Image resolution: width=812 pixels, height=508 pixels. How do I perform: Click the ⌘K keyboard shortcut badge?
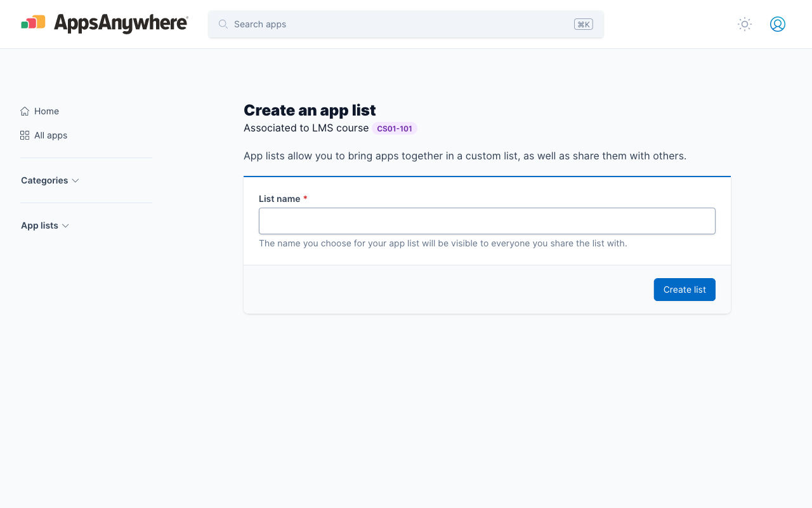click(x=583, y=24)
